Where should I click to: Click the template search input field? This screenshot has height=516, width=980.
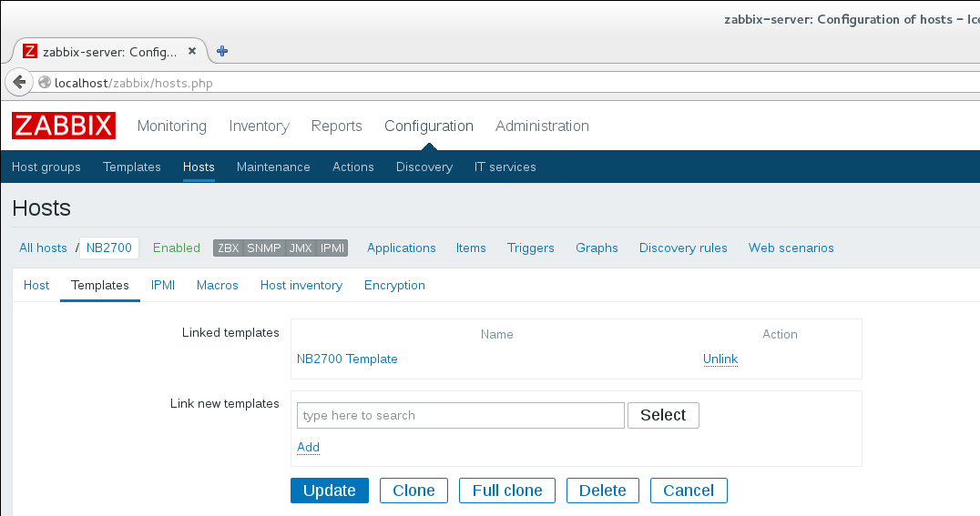click(461, 415)
